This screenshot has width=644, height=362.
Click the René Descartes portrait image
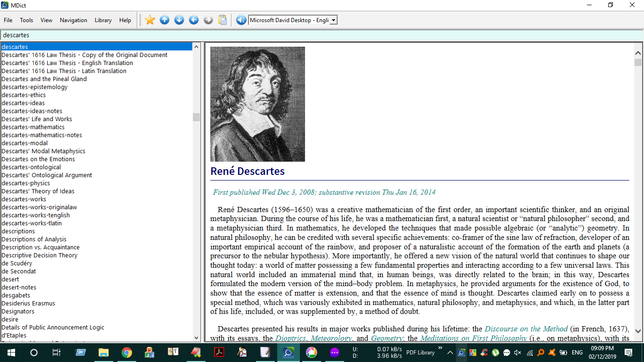(257, 104)
